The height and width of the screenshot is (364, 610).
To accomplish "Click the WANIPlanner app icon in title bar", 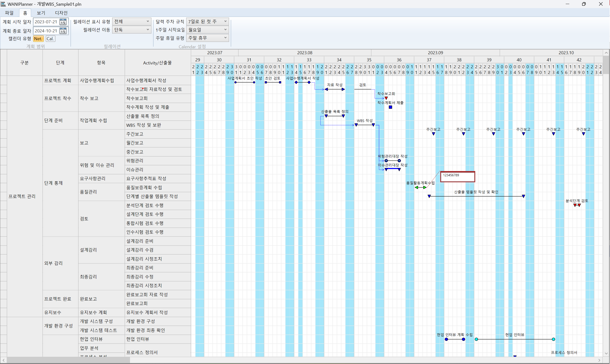I will tap(3, 4).
